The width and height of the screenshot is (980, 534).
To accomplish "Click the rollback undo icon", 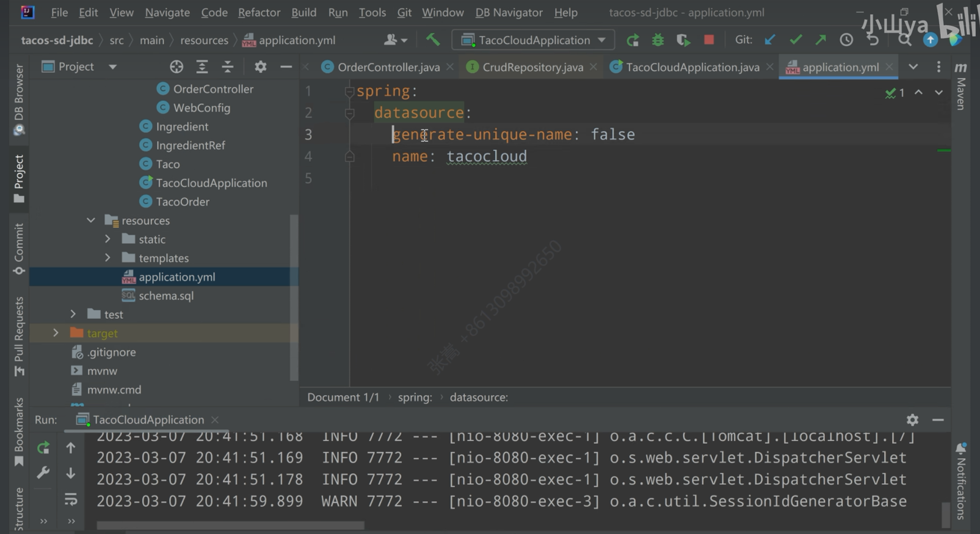I will pos(873,40).
